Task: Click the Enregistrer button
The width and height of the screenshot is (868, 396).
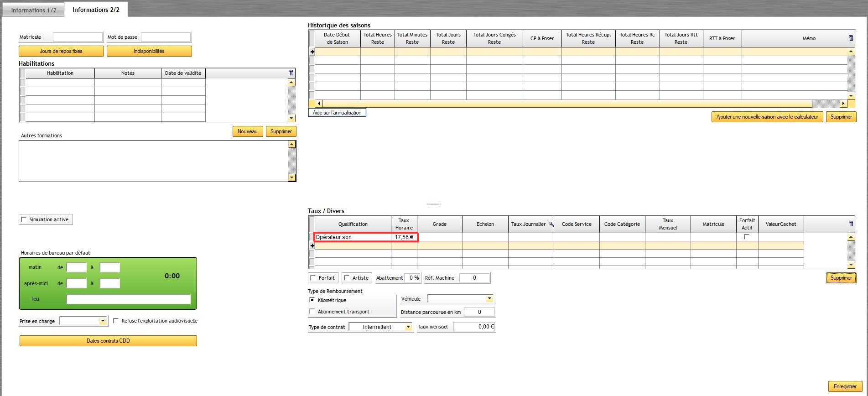Action: pos(845,386)
